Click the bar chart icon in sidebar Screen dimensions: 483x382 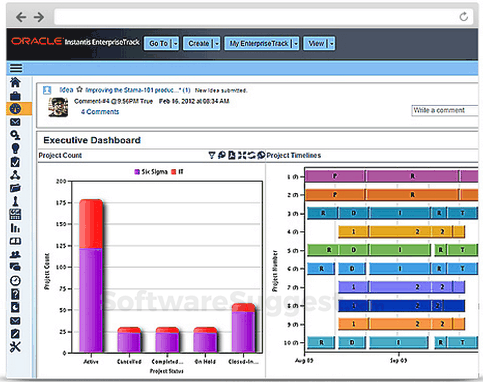[15, 228]
